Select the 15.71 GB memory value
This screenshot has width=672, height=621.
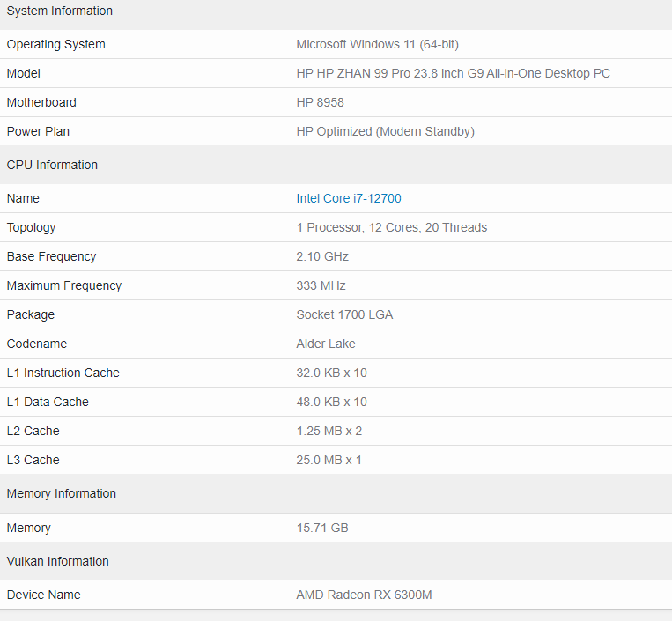coord(322,528)
